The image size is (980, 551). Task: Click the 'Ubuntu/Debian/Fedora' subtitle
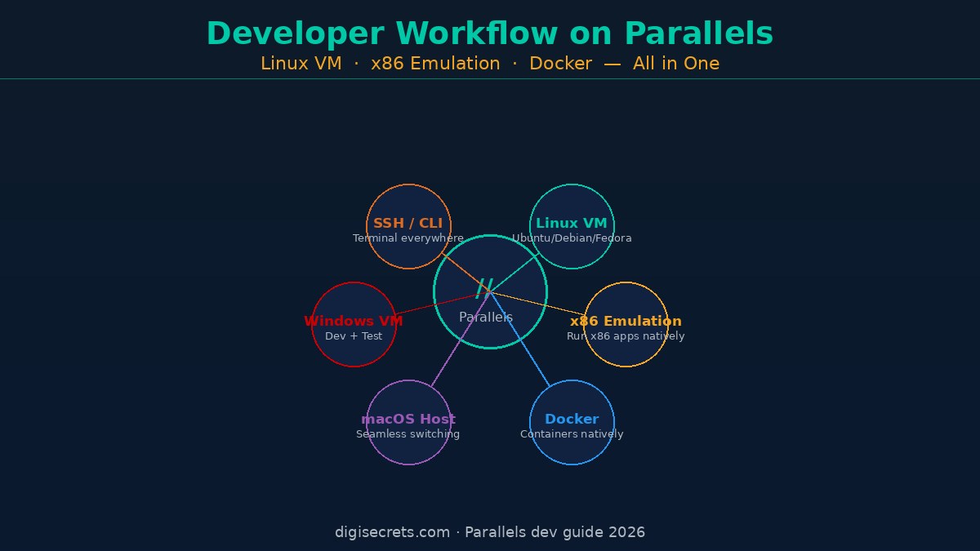(572, 238)
